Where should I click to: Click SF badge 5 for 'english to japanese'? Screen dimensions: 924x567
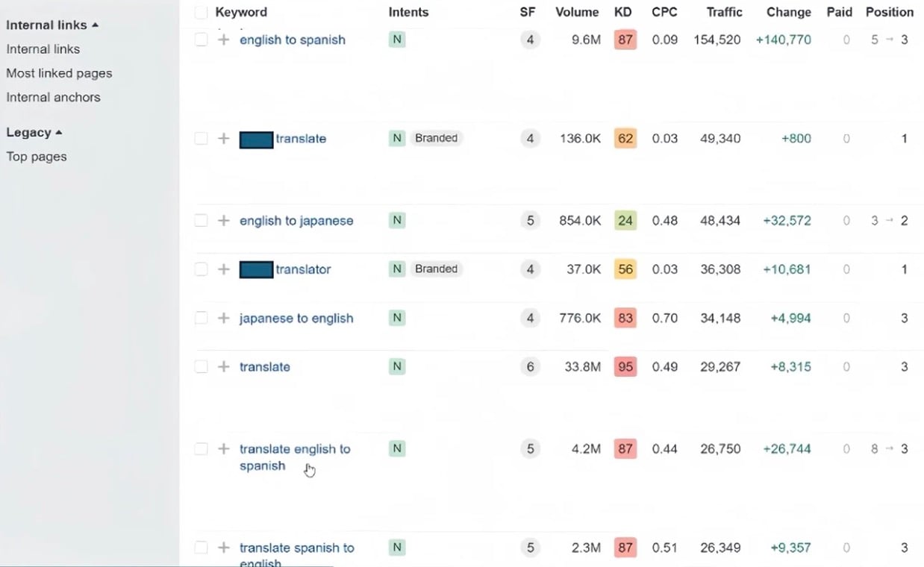(530, 221)
